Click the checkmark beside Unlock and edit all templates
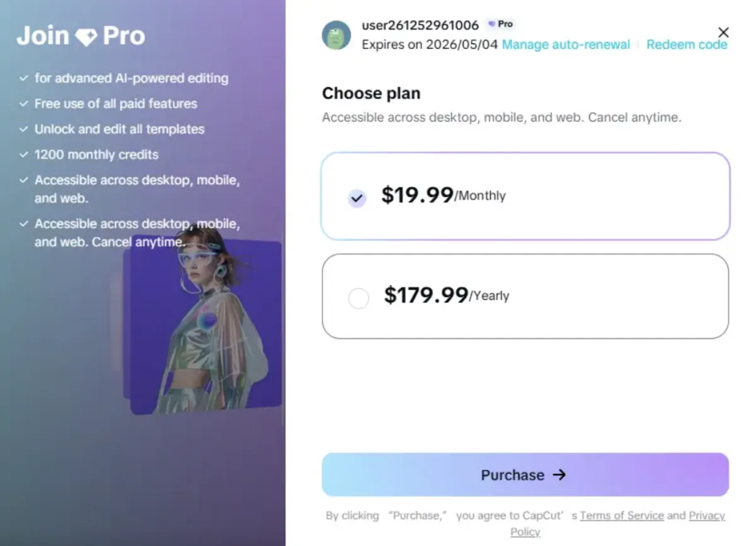Screen dimensions: 756x546 pyautogui.click(x=24, y=129)
